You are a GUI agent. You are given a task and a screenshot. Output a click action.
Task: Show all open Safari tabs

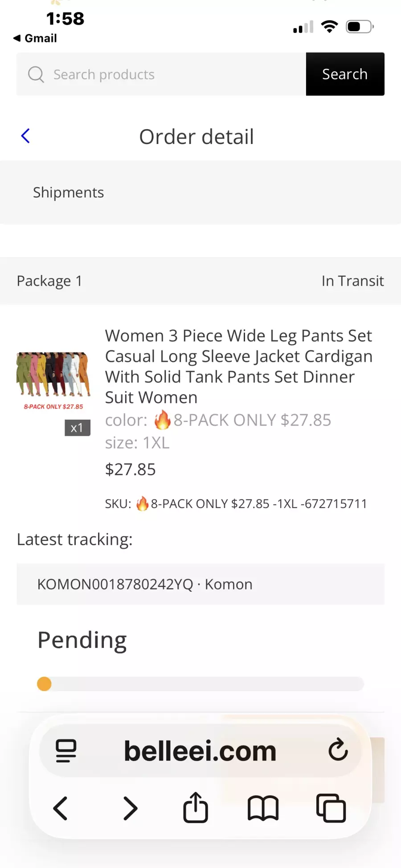[331, 808]
